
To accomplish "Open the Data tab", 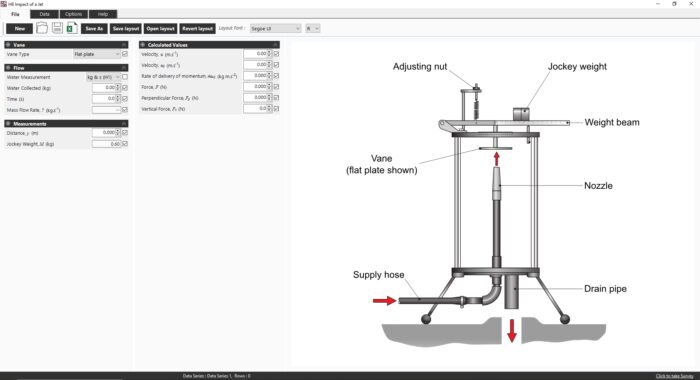I will 44,14.
